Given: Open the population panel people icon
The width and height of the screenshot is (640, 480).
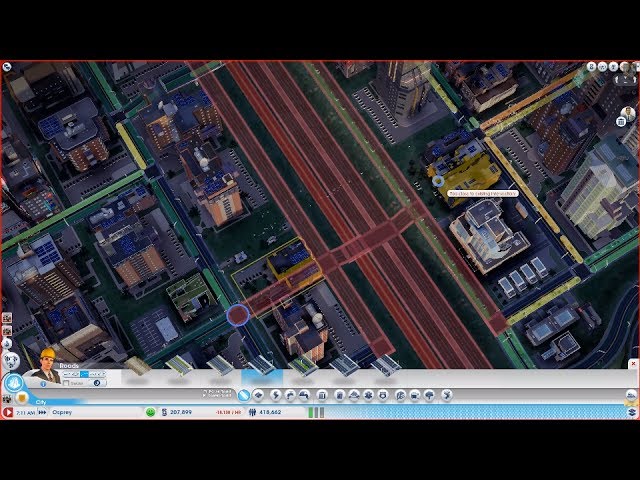Looking at the screenshot, I should click(x=252, y=412).
